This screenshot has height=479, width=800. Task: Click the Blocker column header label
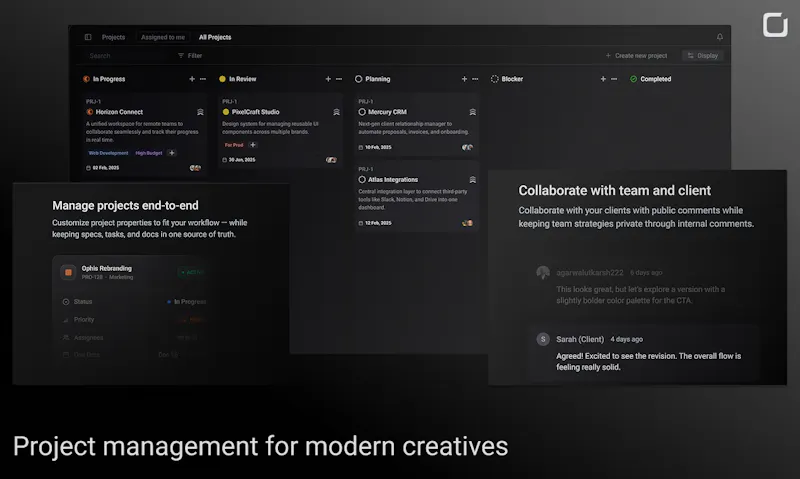(512, 79)
